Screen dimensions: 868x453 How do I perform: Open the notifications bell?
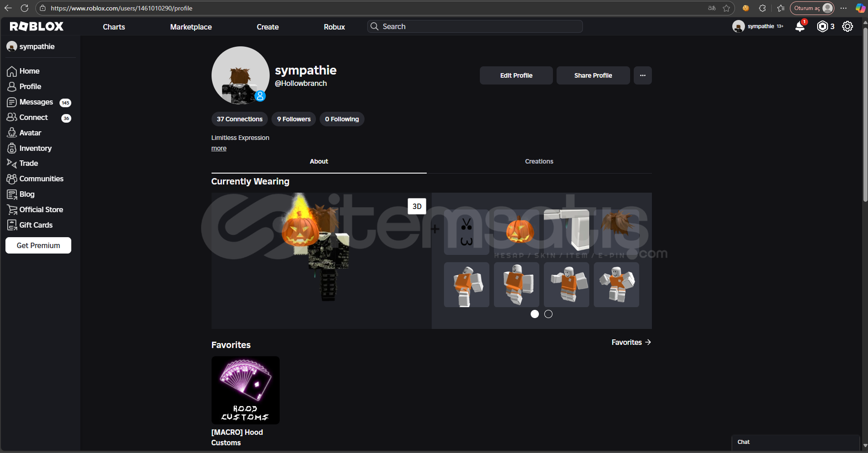click(x=800, y=26)
